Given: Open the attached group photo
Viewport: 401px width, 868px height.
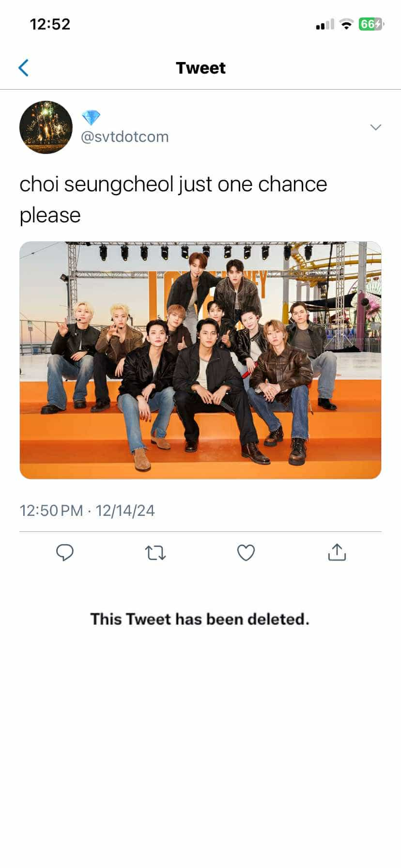Looking at the screenshot, I should (x=200, y=360).
